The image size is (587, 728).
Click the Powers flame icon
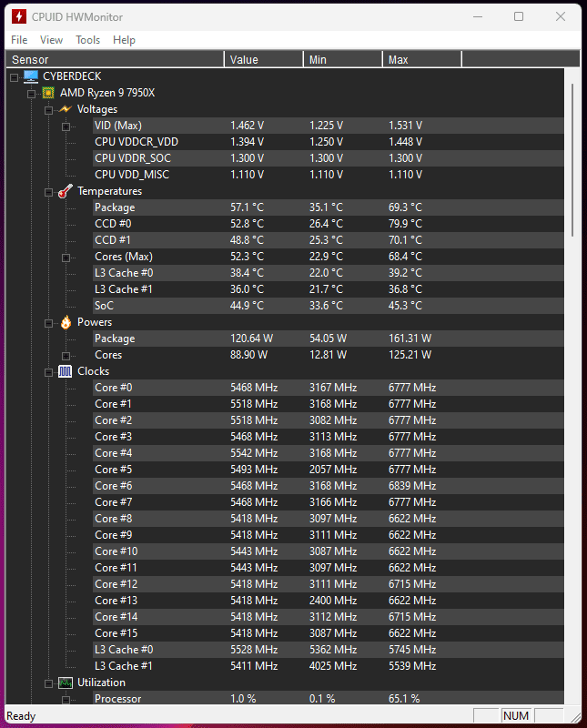pos(66,322)
